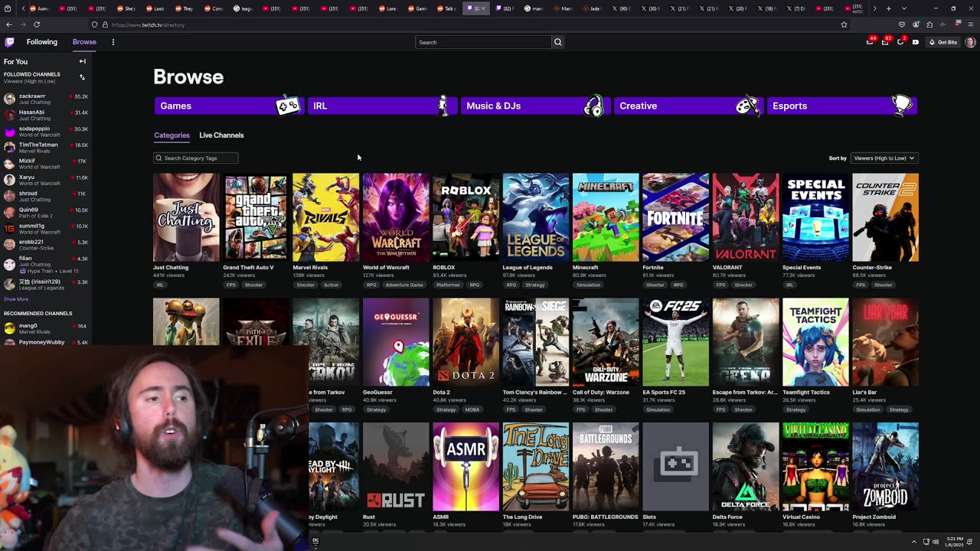
Task: Open the three-dot more menu beside Browse
Action: [x=113, y=42]
